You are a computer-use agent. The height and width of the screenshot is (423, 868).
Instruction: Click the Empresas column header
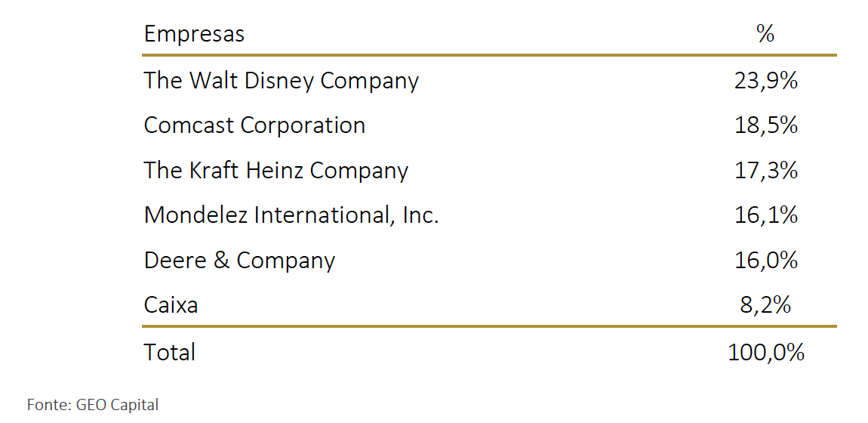pos(194,34)
